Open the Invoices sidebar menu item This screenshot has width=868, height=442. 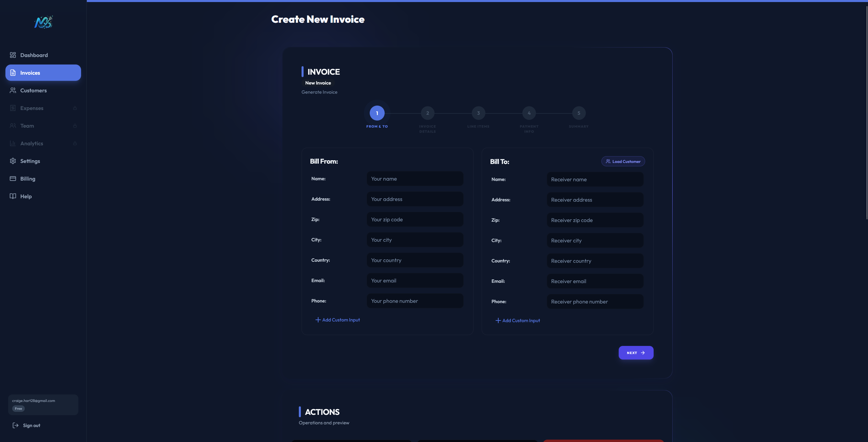(43, 73)
